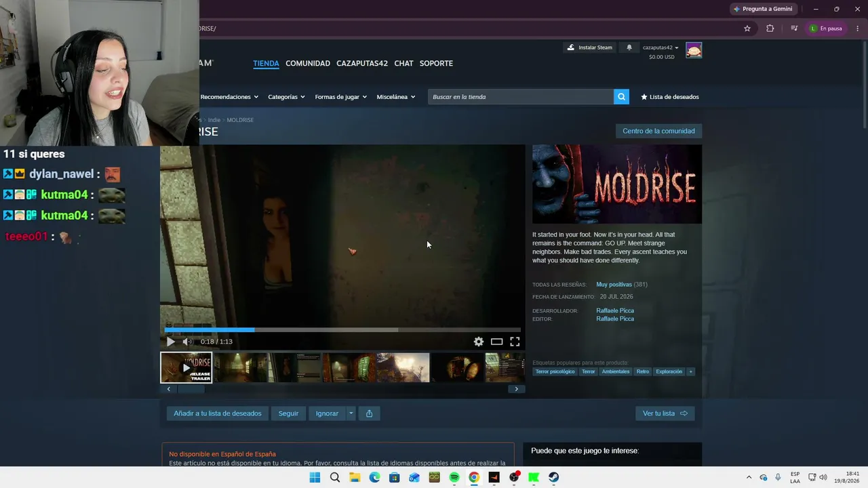Image resolution: width=868 pixels, height=488 pixels.
Task: Move the media strip scrollbar handle
Action: point(191,389)
